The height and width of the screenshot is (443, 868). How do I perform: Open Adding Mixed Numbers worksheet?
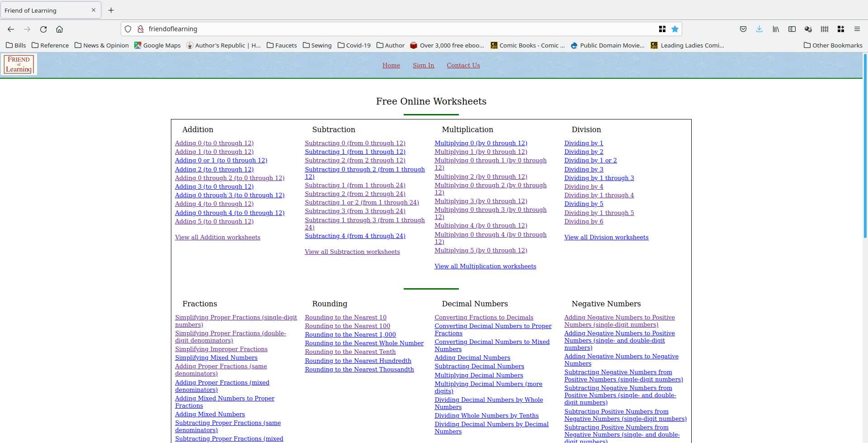pos(210,414)
